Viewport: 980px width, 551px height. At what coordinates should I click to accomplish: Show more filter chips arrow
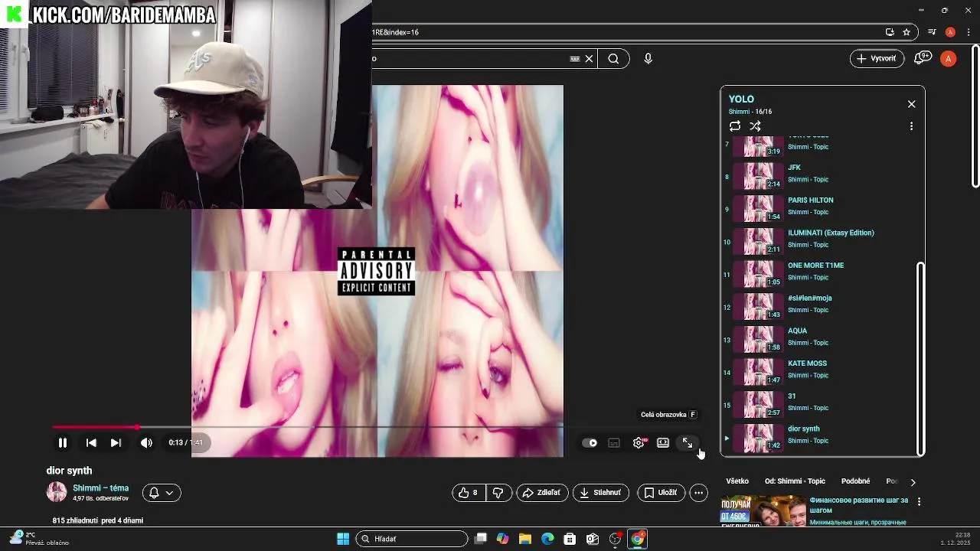point(913,482)
